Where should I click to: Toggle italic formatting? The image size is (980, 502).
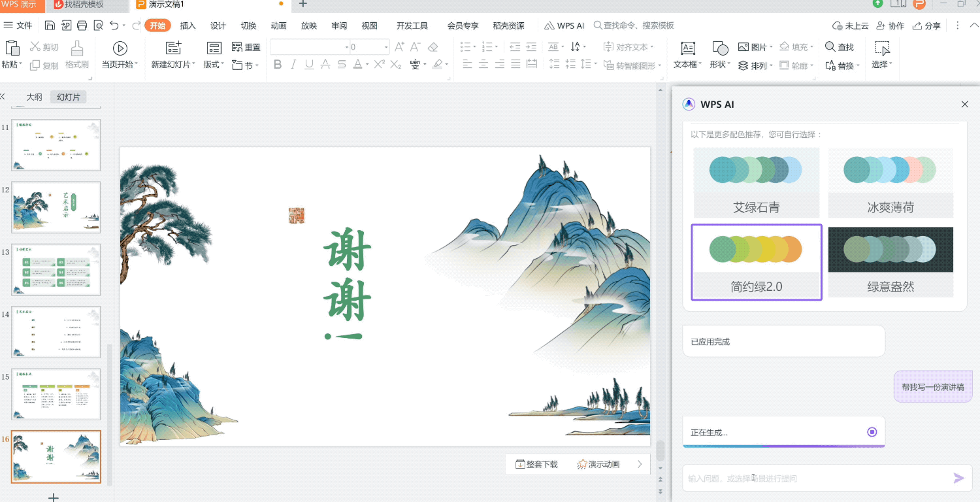click(292, 65)
